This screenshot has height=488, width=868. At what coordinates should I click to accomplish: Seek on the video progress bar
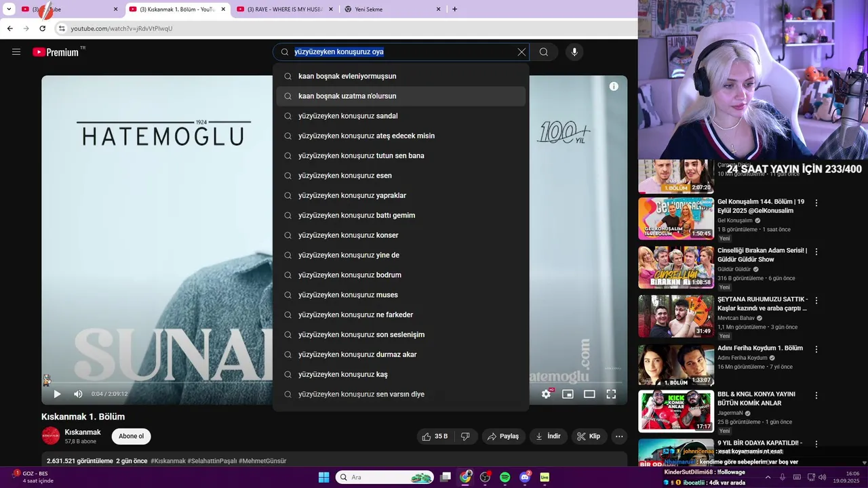[x=334, y=382]
